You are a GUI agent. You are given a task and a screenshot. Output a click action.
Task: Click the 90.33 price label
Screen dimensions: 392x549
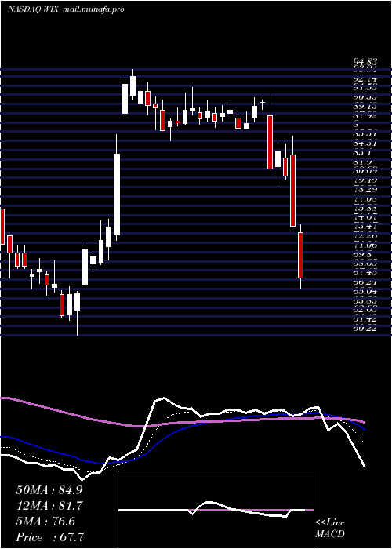[365, 96]
